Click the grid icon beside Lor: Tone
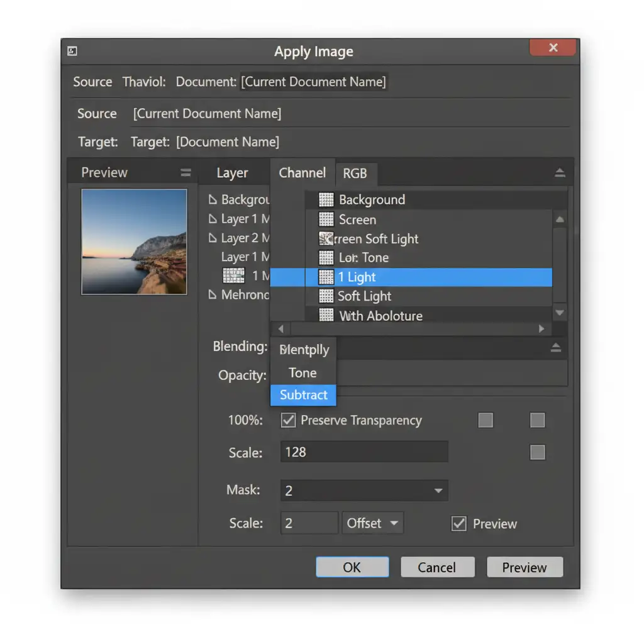This screenshot has height=644, width=644. [326, 257]
